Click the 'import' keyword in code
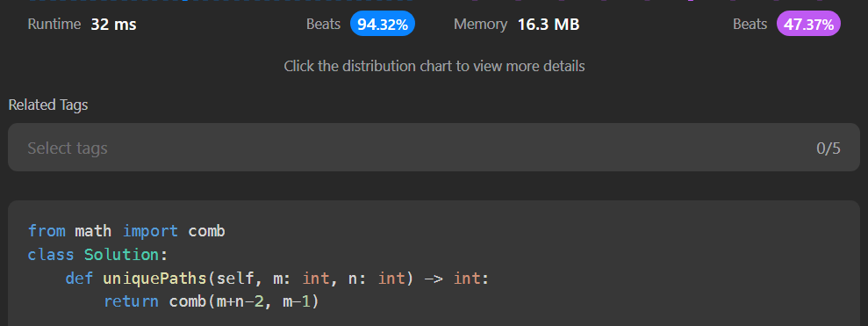The image size is (868, 326). tap(150, 230)
